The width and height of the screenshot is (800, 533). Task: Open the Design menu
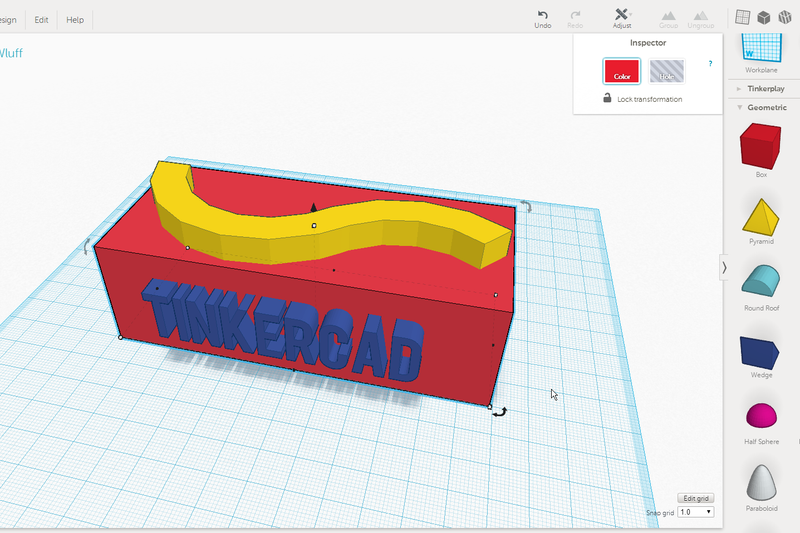[x=8, y=20]
